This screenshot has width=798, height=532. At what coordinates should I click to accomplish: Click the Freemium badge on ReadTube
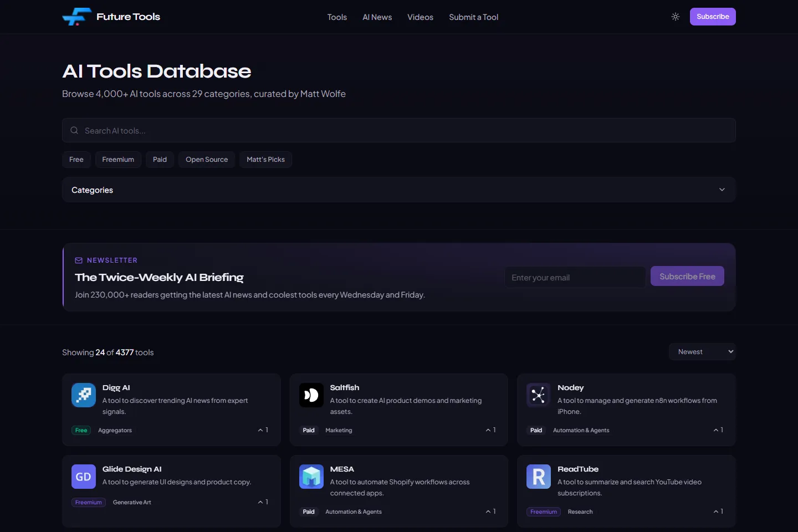pyautogui.click(x=544, y=511)
